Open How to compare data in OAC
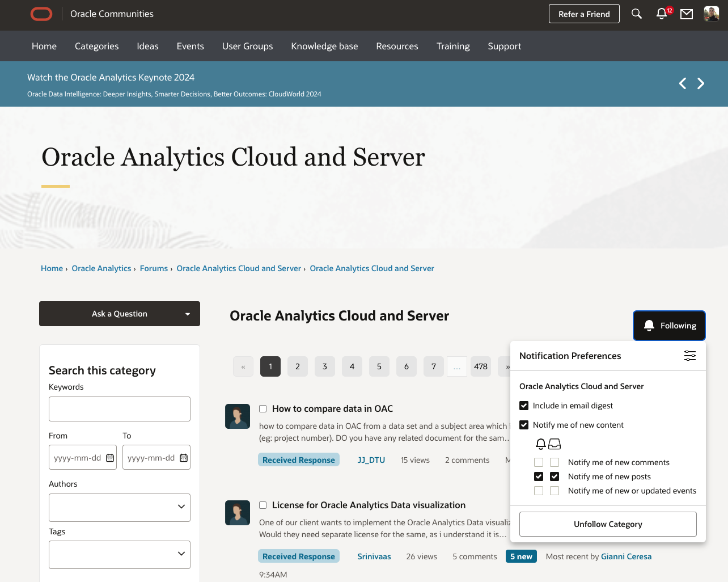This screenshot has height=582, width=728. point(332,408)
